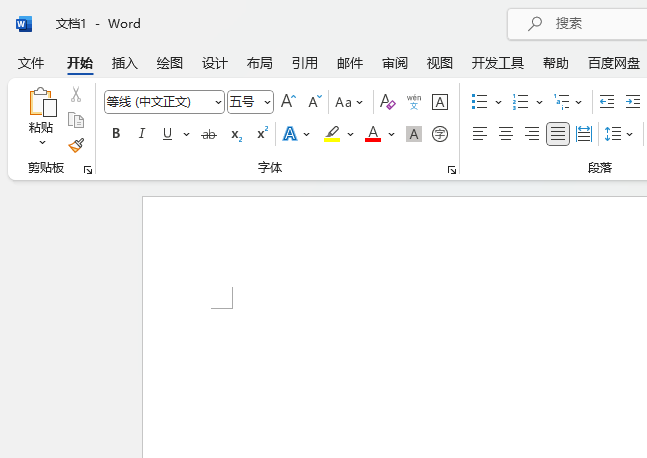Click the Character Border icon
The width and height of the screenshot is (647, 458).
point(440,102)
